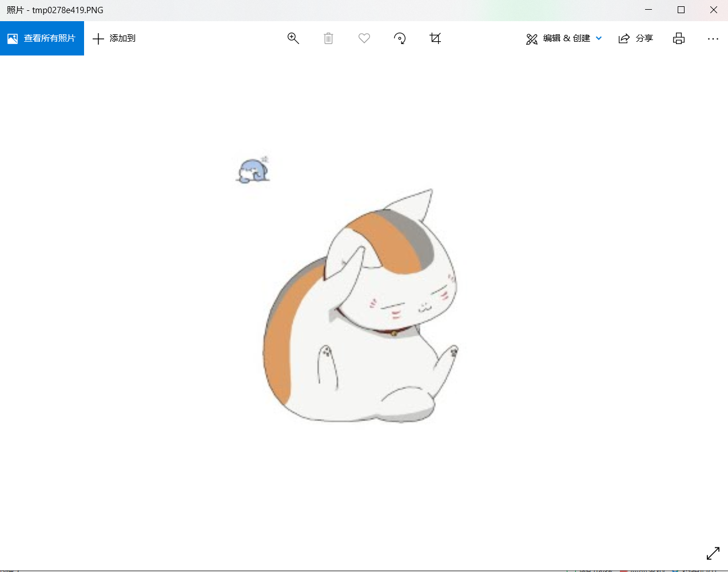Rotate the image with the rotate icon
The width and height of the screenshot is (728, 572).
(400, 38)
